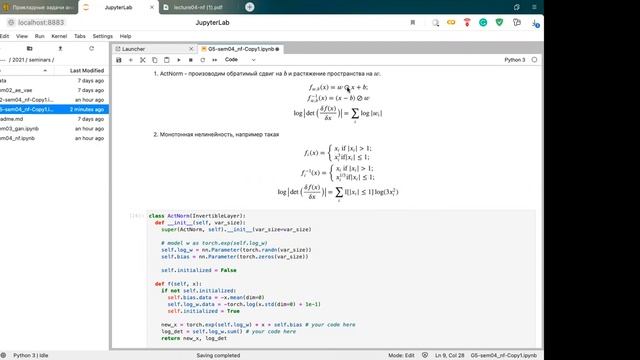Image resolution: width=640 pixels, height=360 pixels.
Task: Run the selected cell
Action: coord(178,60)
